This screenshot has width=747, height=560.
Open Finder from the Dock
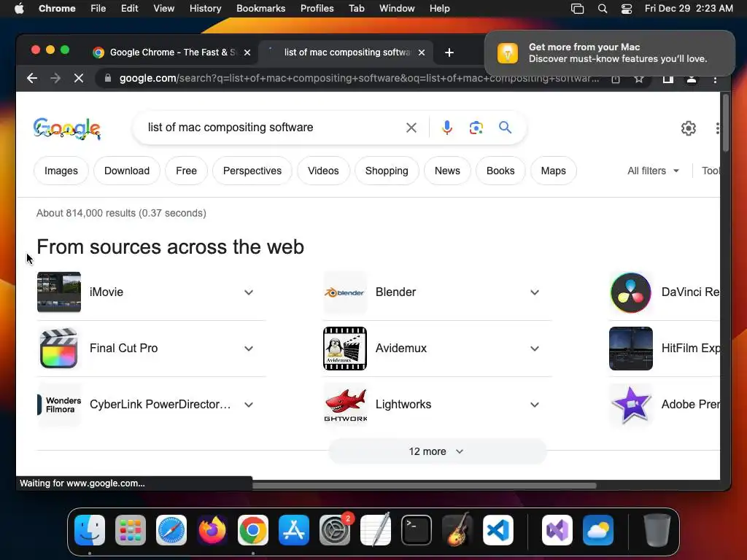point(90,530)
